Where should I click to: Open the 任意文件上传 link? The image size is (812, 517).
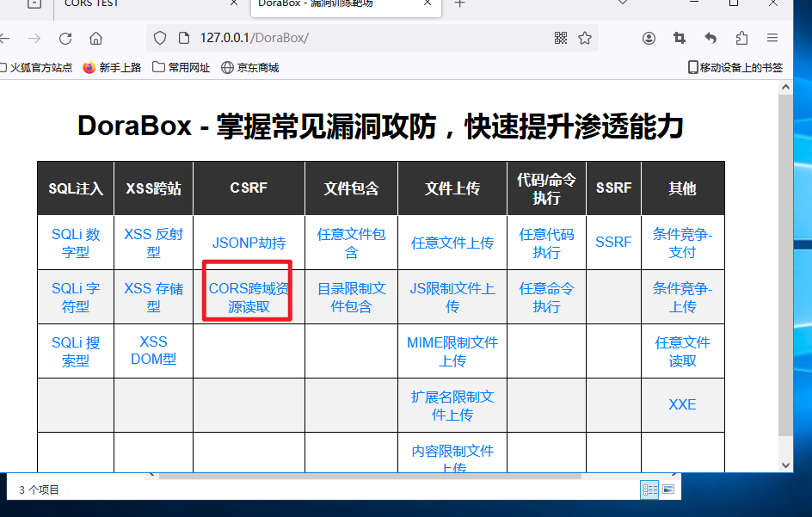452,243
